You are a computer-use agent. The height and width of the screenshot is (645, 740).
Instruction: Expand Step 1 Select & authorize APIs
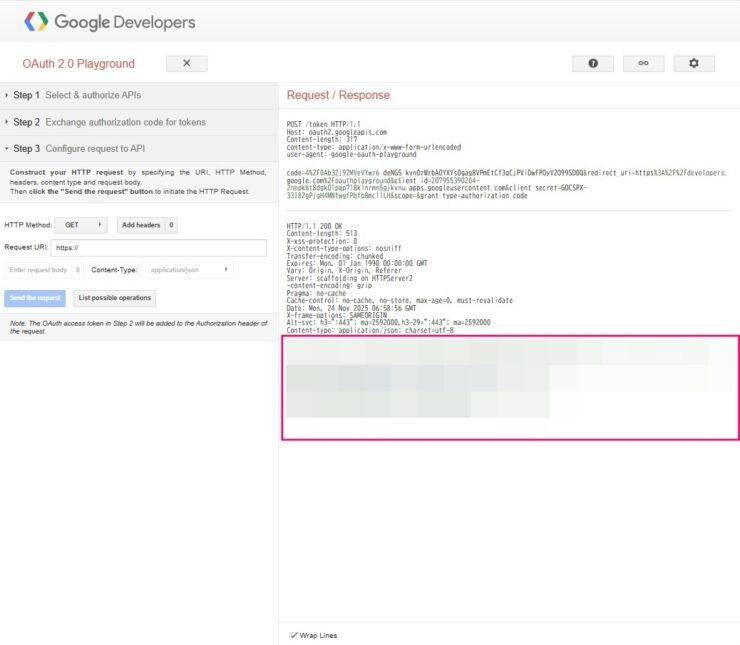(77, 95)
